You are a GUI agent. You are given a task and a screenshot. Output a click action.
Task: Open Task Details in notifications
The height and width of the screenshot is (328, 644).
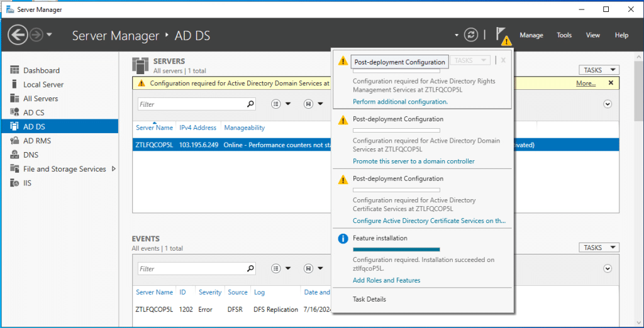coord(369,299)
